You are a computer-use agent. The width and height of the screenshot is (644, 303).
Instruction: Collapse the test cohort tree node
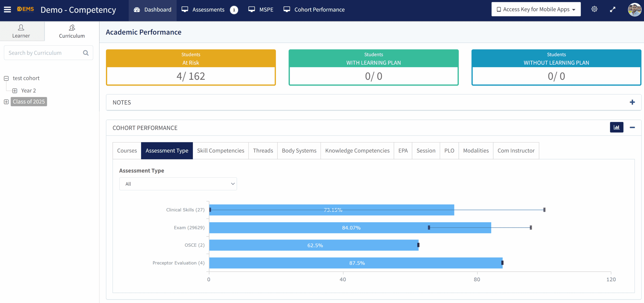(x=6, y=78)
